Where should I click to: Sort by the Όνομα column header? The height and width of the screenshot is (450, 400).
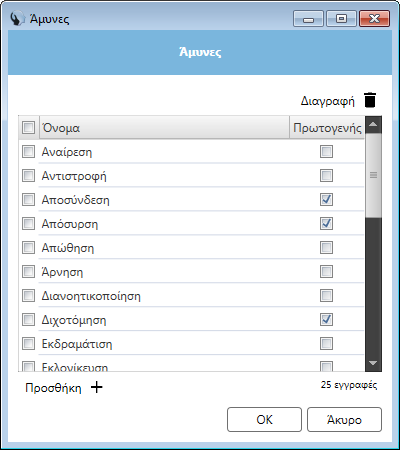pos(164,127)
